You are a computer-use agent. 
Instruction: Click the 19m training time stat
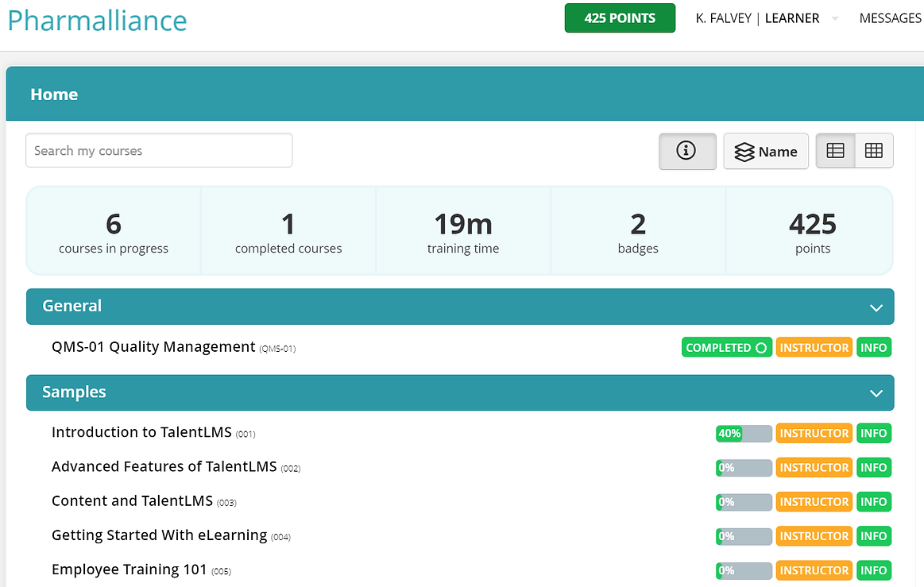pyautogui.click(x=463, y=231)
